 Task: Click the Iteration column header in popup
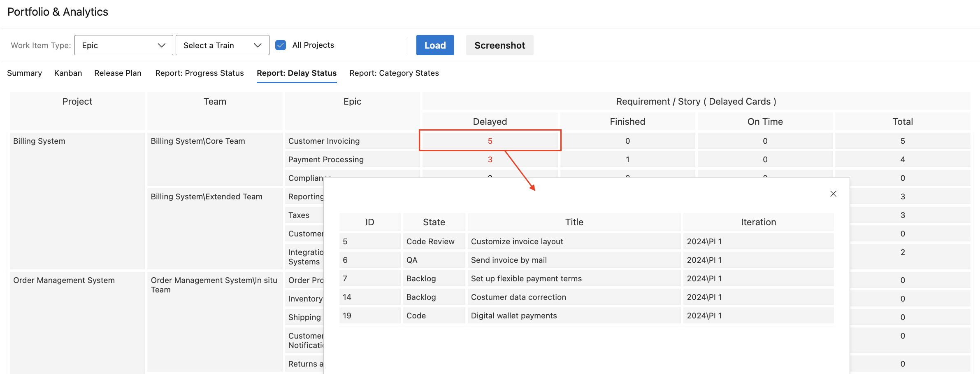pos(758,222)
